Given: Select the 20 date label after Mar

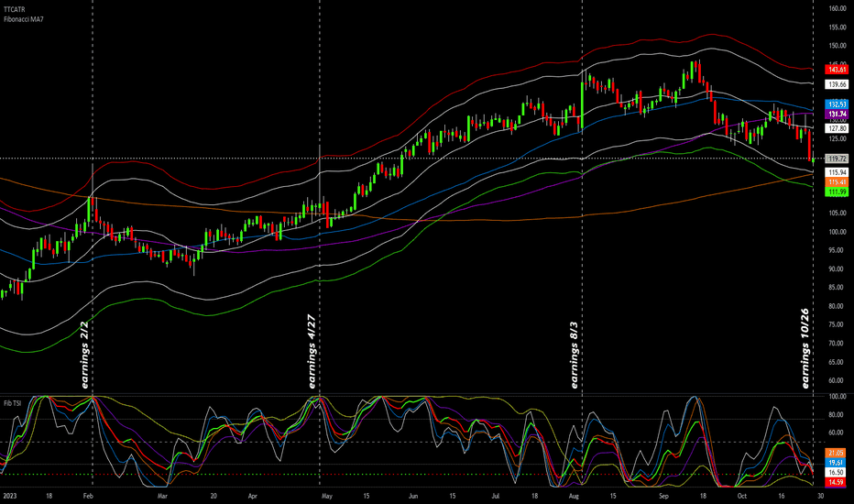Looking at the screenshot, I should click(213, 497).
